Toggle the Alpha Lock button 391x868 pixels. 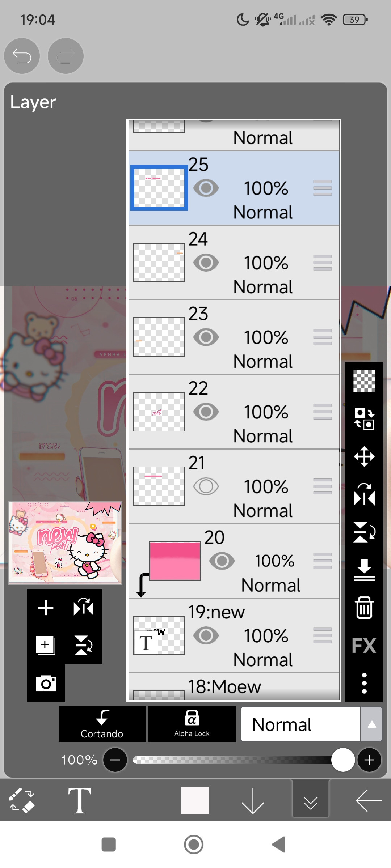pos(192,724)
